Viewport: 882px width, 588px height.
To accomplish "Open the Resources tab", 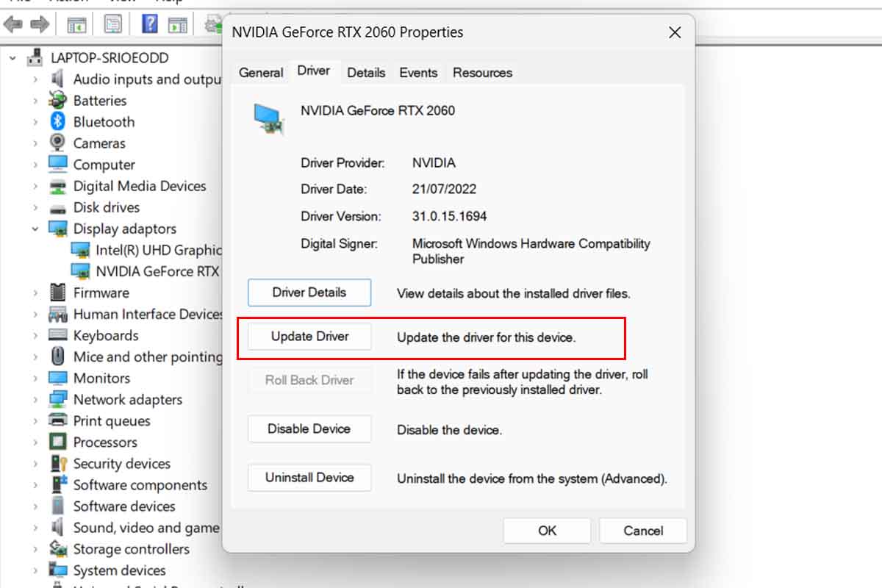I will tap(482, 72).
